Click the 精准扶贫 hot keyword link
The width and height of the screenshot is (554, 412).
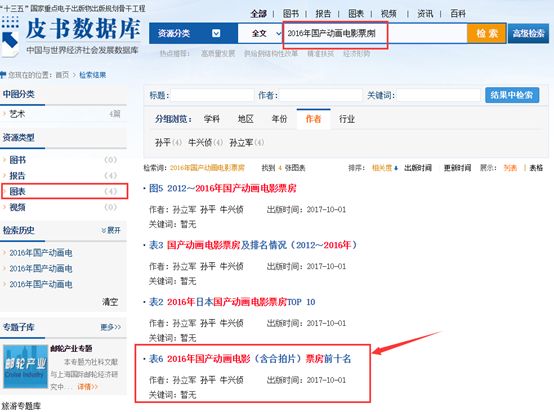pos(321,54)
